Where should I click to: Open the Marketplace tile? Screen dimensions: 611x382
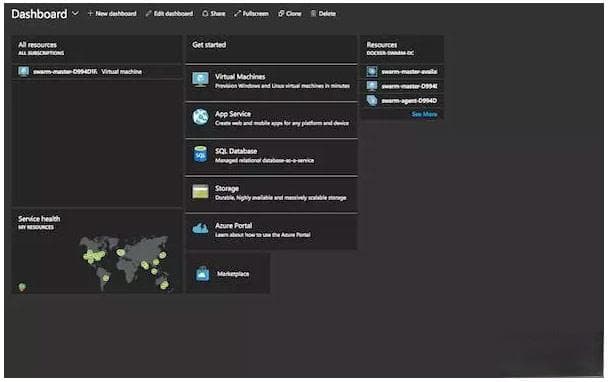click(x=228, y=274)
